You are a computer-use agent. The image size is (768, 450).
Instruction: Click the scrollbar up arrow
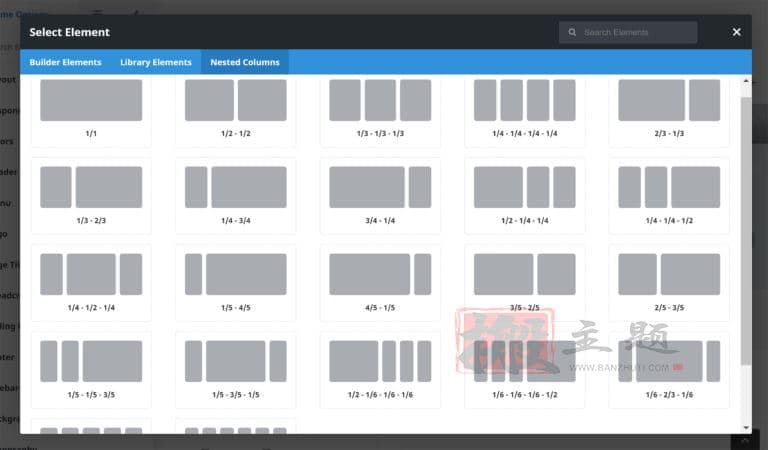(746, 81)
